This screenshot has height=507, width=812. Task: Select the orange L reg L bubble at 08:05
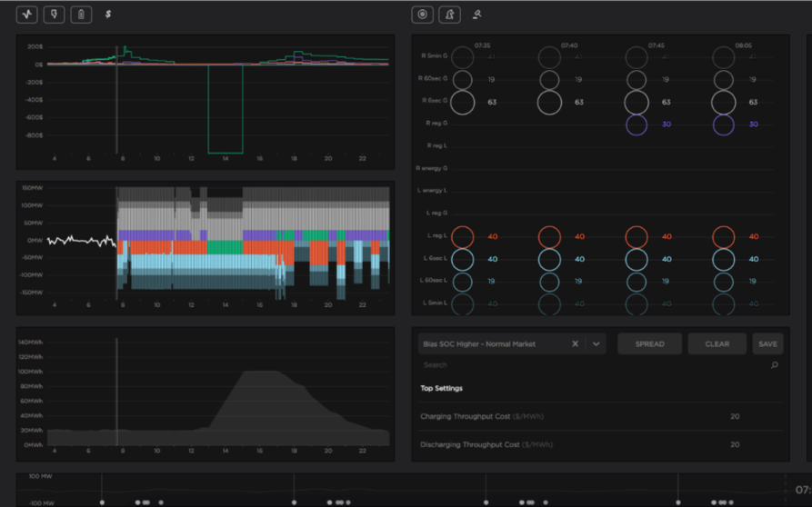724,237
